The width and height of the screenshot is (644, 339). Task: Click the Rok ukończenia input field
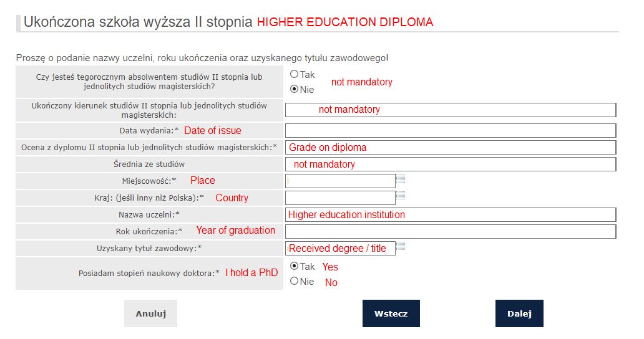point(449,231)
